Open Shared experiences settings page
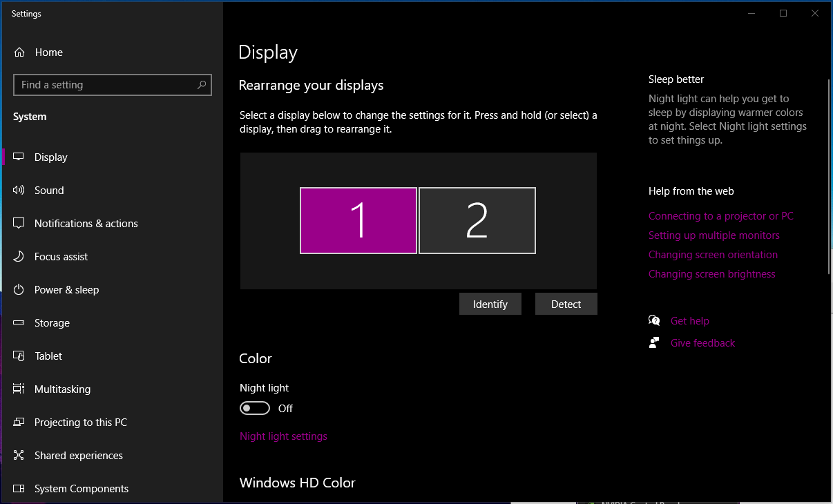The width and height of the screenshot is (833, 504). [79, 456]
